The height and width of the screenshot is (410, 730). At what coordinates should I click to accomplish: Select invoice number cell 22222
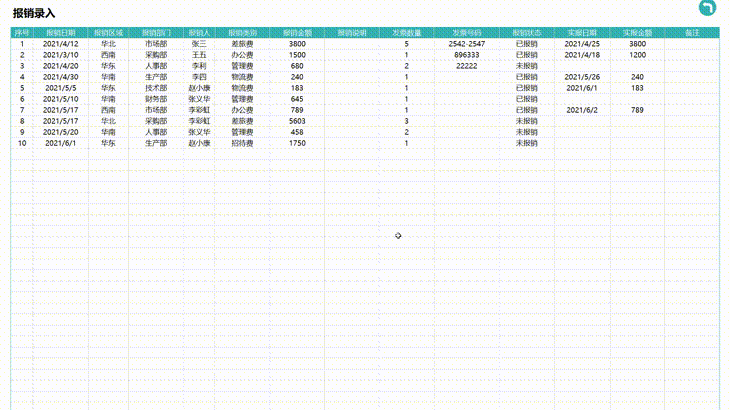466,66
